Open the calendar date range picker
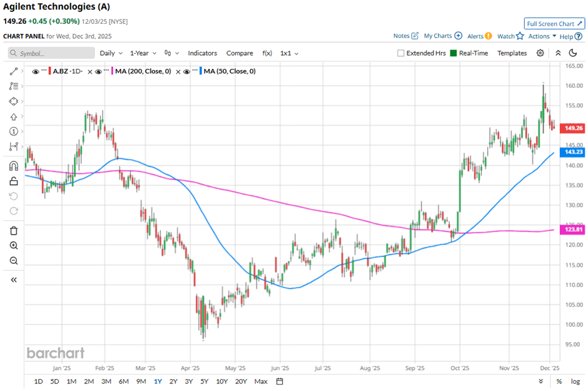Viewport: 588px width, 391px height. click(x=280, y=381)
